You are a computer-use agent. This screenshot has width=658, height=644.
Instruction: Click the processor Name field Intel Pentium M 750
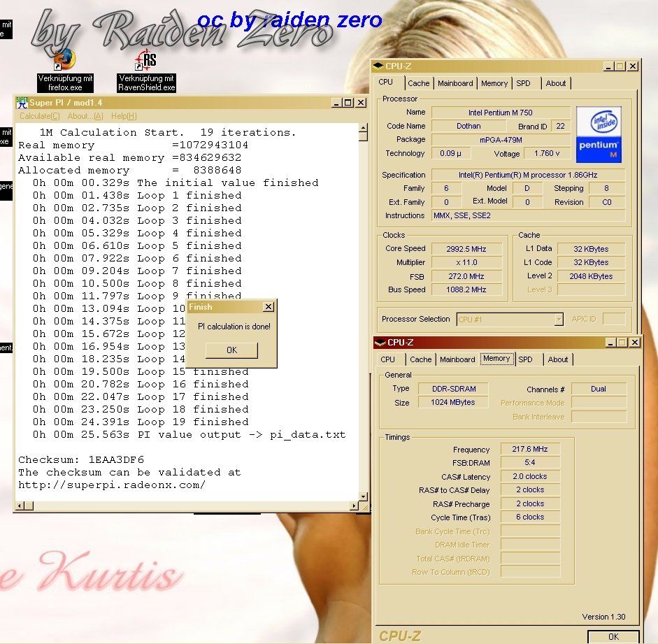pos(501,113)
